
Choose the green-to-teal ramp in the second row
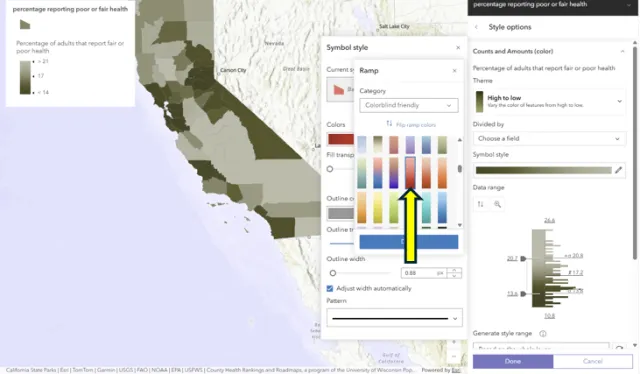tap(362, 173)
